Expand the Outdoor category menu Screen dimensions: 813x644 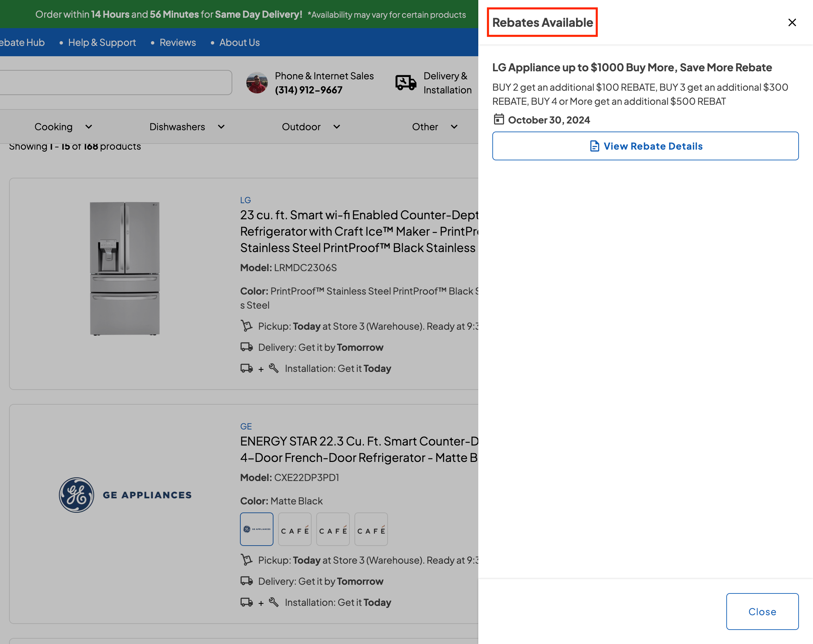pos(311,127)
